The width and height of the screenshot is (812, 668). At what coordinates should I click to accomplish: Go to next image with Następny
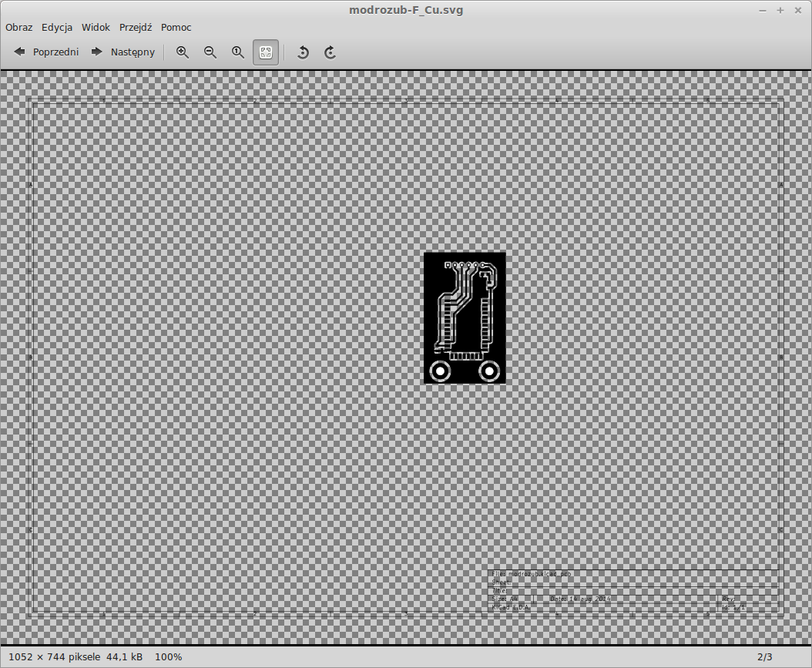click(122, 52)
